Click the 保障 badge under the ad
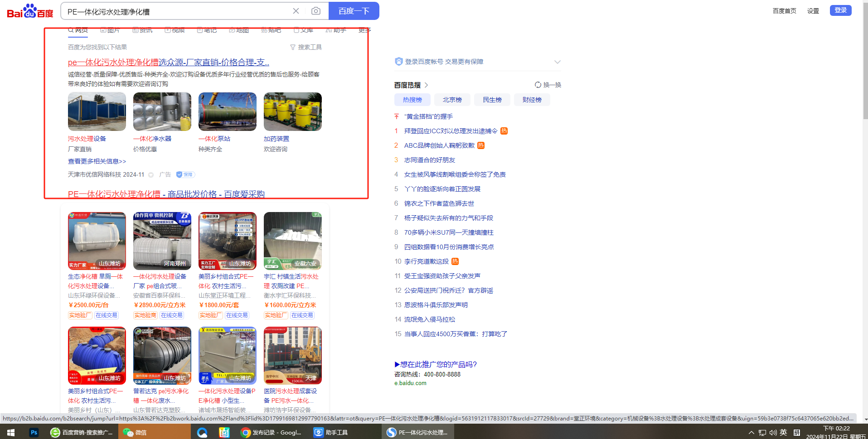Viewport: 868px width, 439px height. (185, 174)
